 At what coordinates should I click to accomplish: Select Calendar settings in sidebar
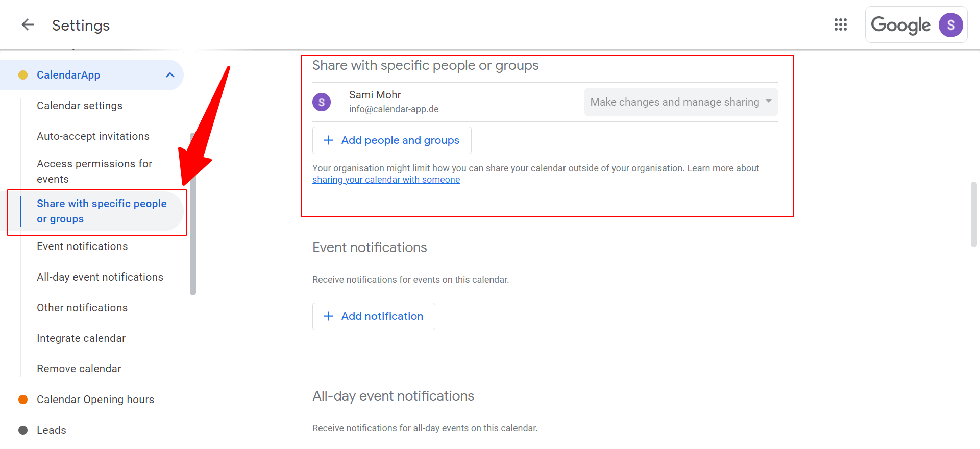tap(80, 106)
